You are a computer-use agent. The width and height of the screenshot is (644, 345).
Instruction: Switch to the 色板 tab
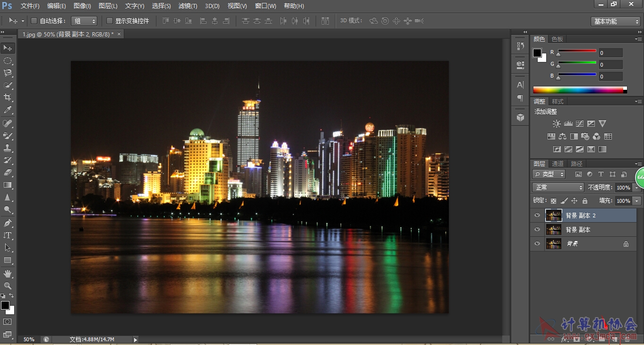pos(558,39)
